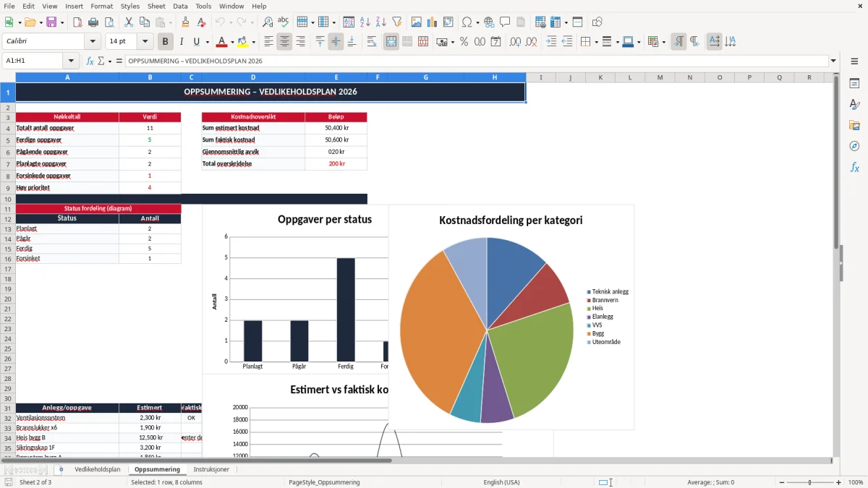Select the Kostnadsfordeling per kategori pie chart

pyautogui.click(x=511, y=317)
